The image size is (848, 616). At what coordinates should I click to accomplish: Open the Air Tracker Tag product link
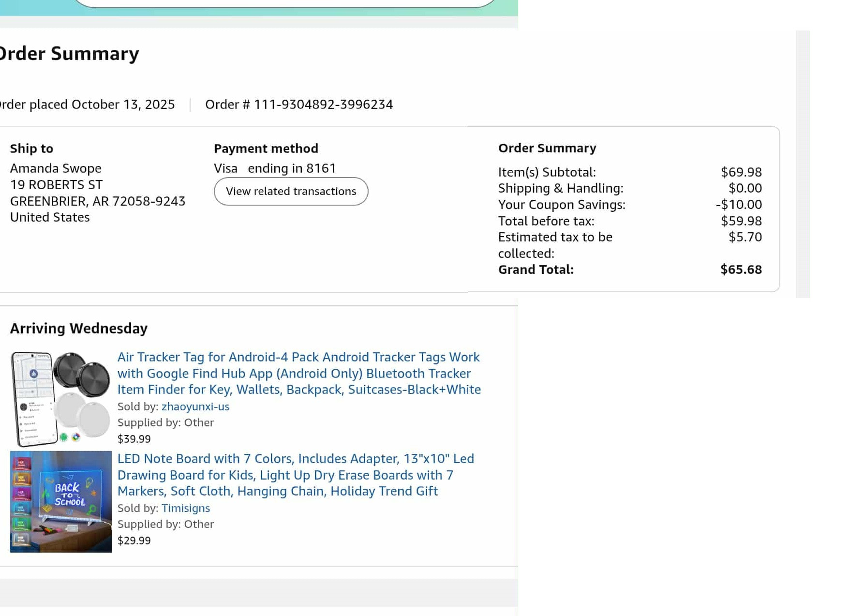point(299,373)
